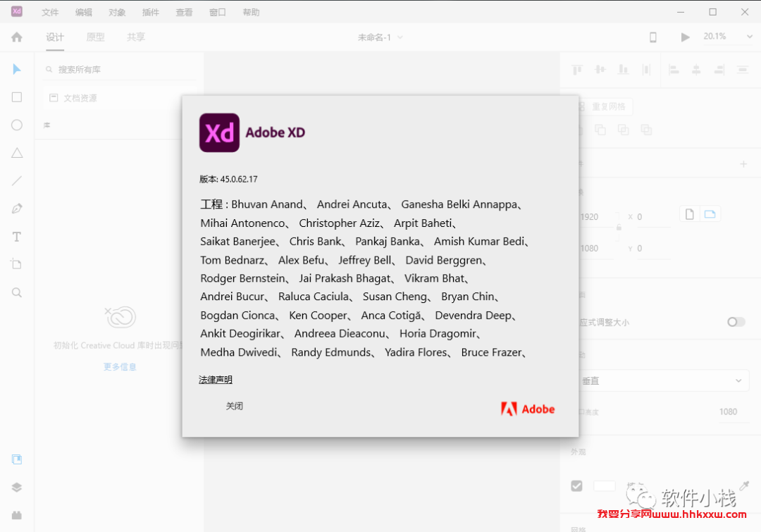Open the 窗口 menu
Screen dimensions: 761x532
218,12
